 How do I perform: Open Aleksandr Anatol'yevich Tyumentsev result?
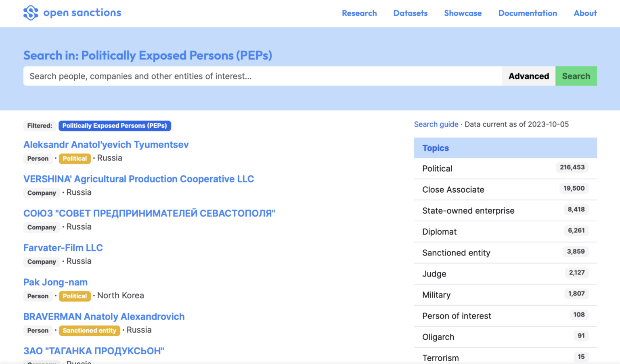pos(106,145)
